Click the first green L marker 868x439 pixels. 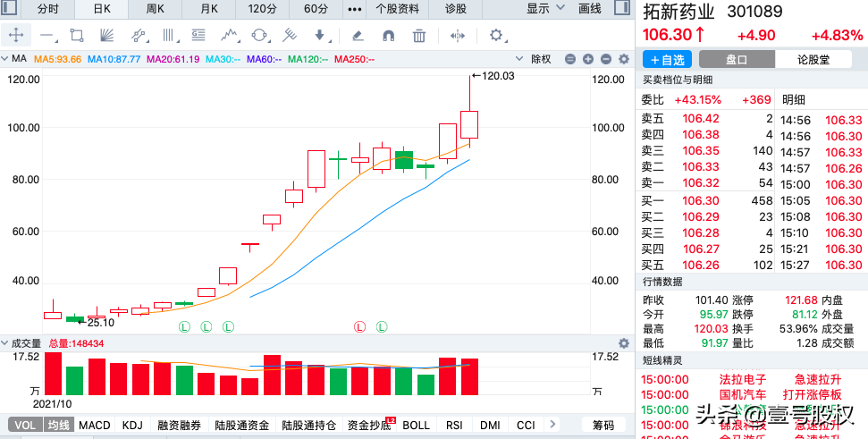coord(184,326)
